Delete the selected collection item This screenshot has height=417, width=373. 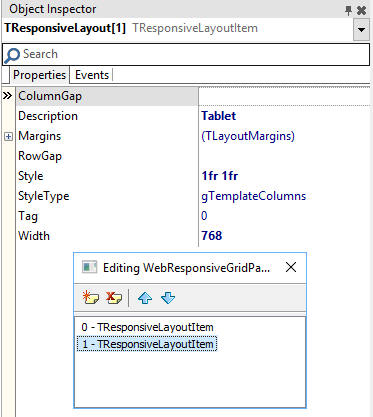point(114,297)
